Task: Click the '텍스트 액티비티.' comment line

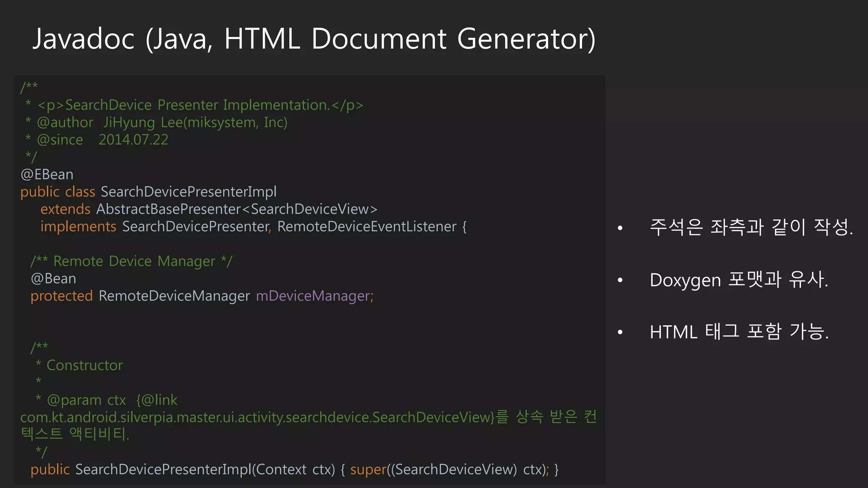Action: pyautogui.click(x=75, y=434)
